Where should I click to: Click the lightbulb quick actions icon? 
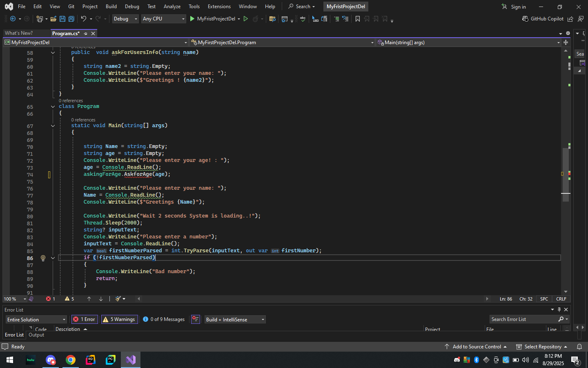click(x=43, y=258)
